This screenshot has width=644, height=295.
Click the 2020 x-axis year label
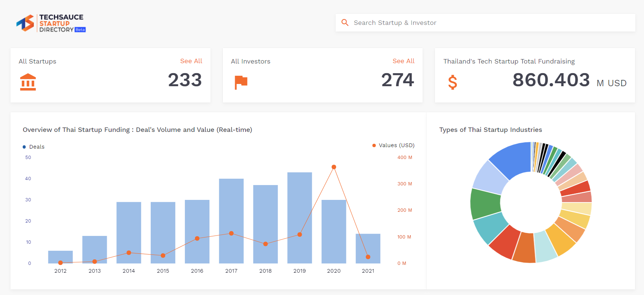(334, 271)
